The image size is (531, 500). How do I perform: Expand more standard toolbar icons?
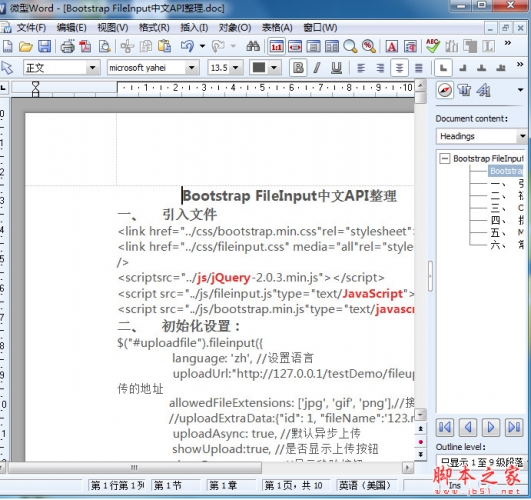[507, 43]
